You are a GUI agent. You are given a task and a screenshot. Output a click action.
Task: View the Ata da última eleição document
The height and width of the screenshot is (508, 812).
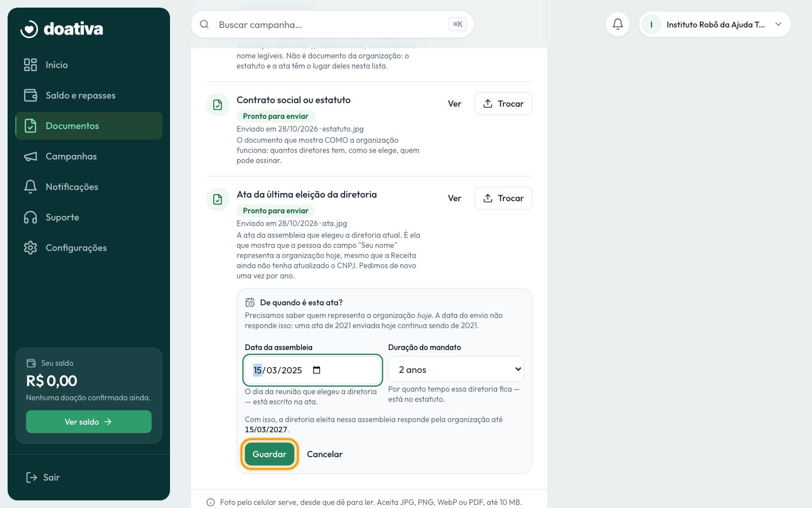[x=454, y=198]
